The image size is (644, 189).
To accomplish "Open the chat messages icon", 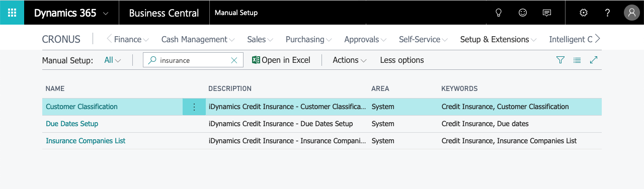I will (547, 13).
